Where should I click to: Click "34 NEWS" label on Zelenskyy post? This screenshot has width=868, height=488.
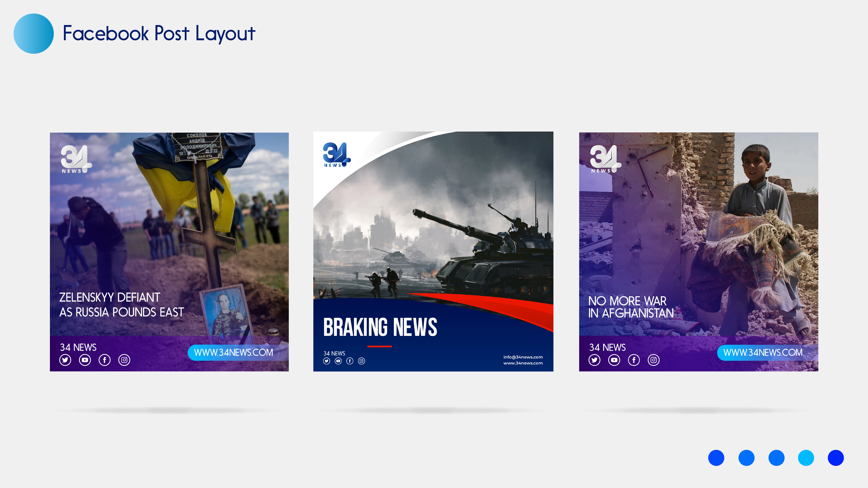point(78,347)
